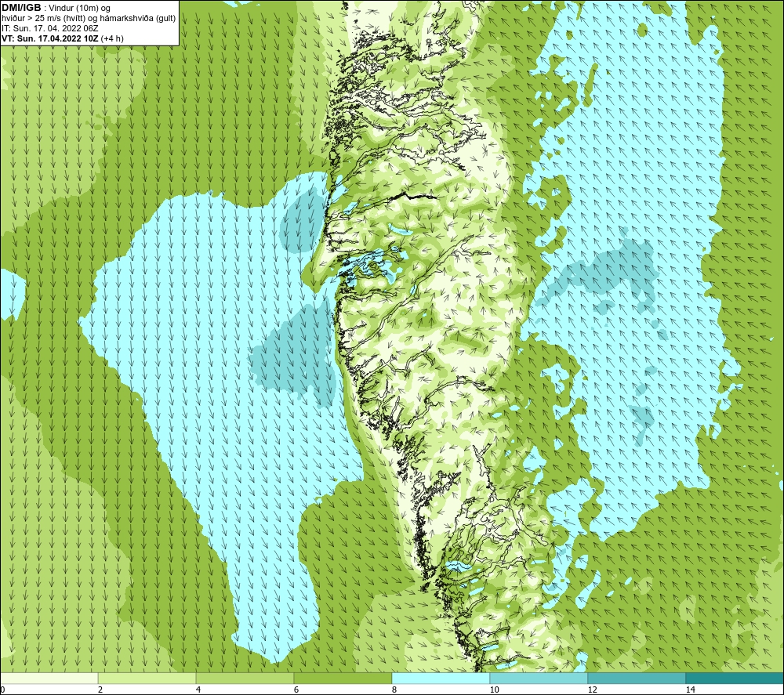Click the '6' label on color scale
Screen dimensions: 784x695
click(x=296, y=690)
